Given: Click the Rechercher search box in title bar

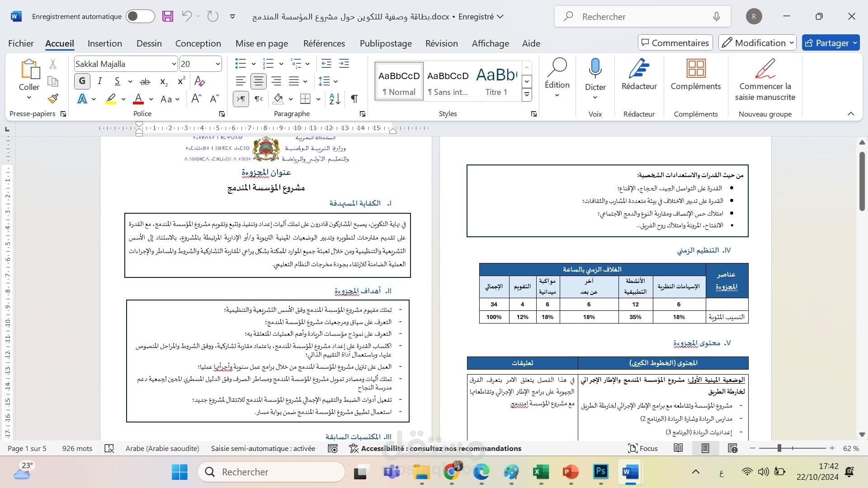Looking at the screenshot, I should (x=642, y=17).
